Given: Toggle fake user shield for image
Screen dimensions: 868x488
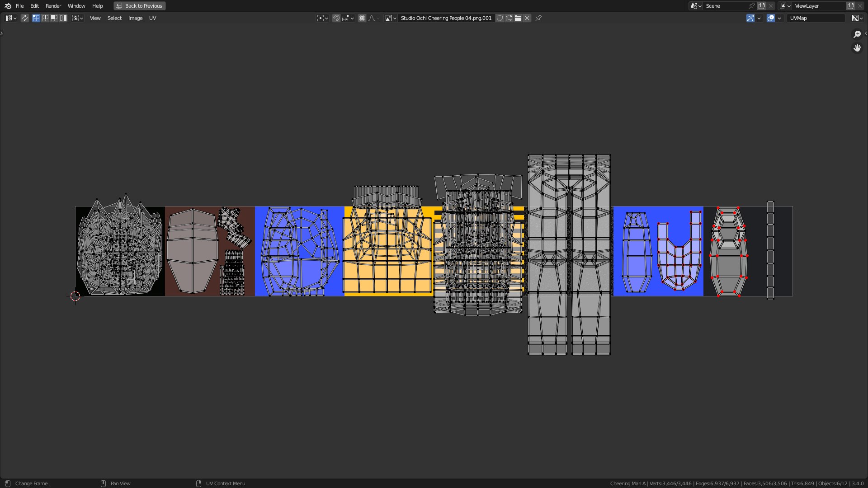Looking at the screenshot, I should [500, 18].
